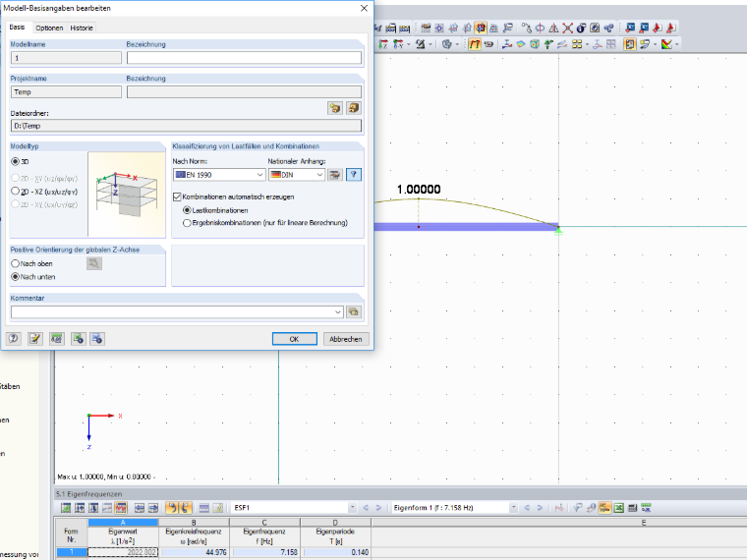Screen dimensions: 747x560
Task: Click the filter funnel icon near DIN
Action: (354, 175)
